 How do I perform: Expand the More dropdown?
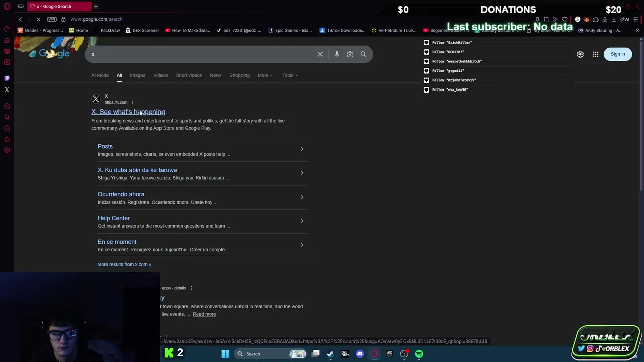(x=265, y=75)
